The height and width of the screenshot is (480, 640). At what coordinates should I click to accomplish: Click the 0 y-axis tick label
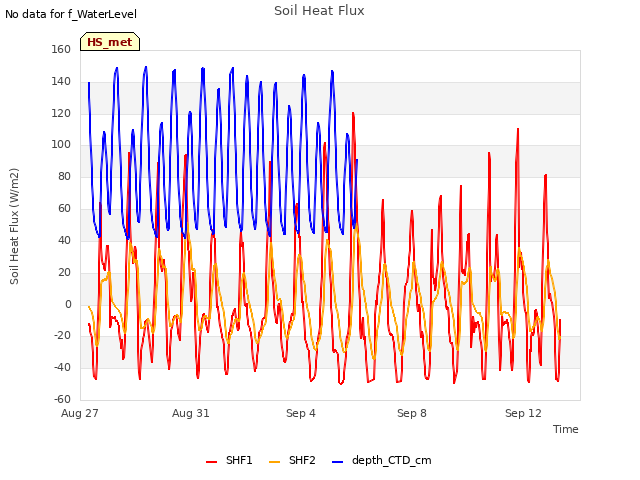coord(68,304)
